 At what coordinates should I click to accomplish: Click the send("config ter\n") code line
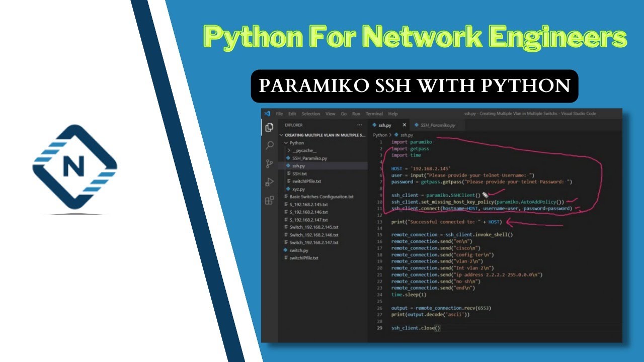442,255
